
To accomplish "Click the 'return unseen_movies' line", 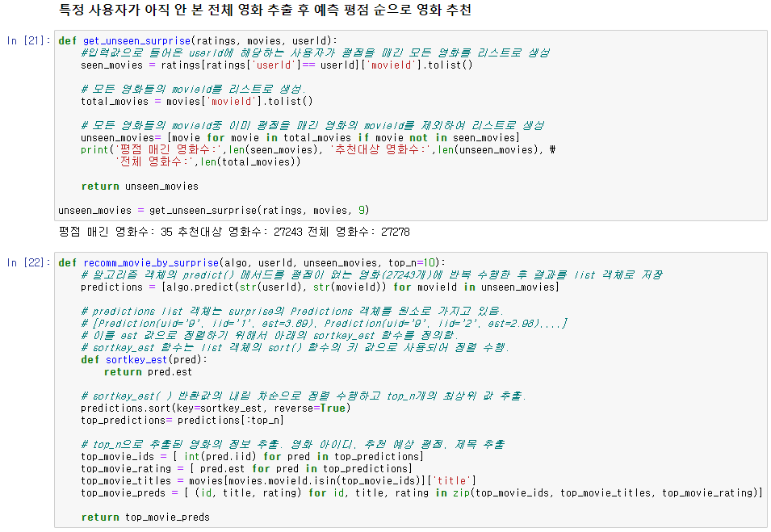I will 140,186.
